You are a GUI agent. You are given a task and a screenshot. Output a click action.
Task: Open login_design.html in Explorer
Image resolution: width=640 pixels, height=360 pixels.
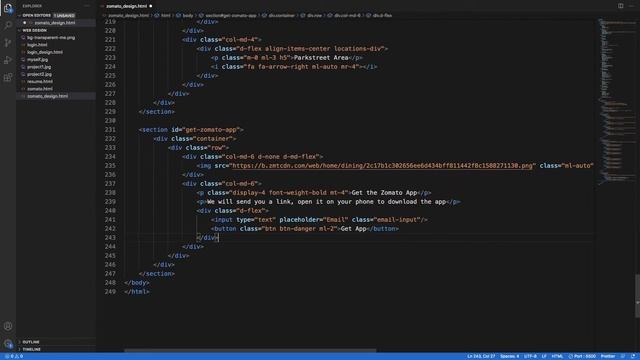[x=44, y=52]
